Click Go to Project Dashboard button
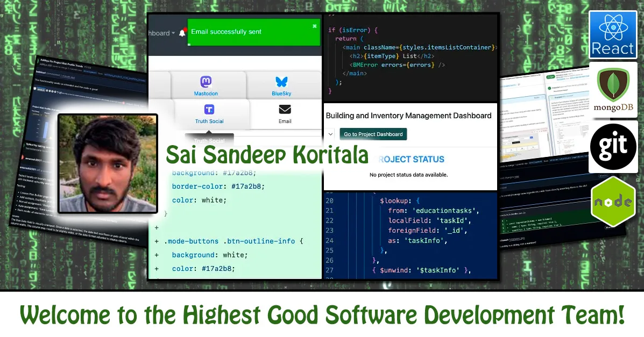The width and height of the screenshot is (644, 337). tap(373, 134)
